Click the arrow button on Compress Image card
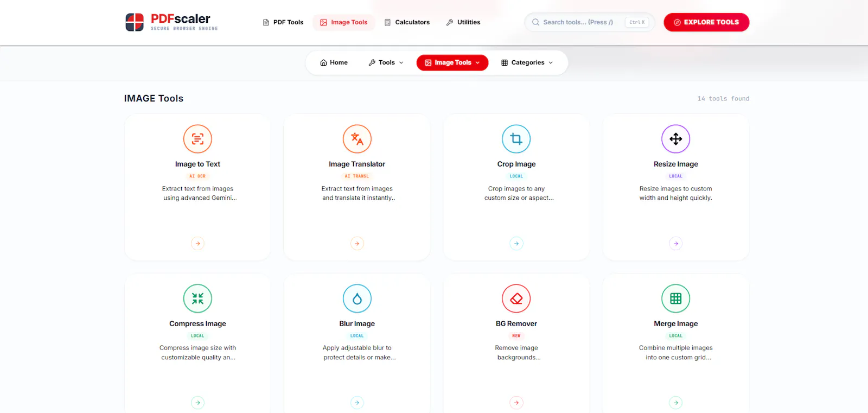Screen dimensions: 868x413 click(x=197, y=403)
